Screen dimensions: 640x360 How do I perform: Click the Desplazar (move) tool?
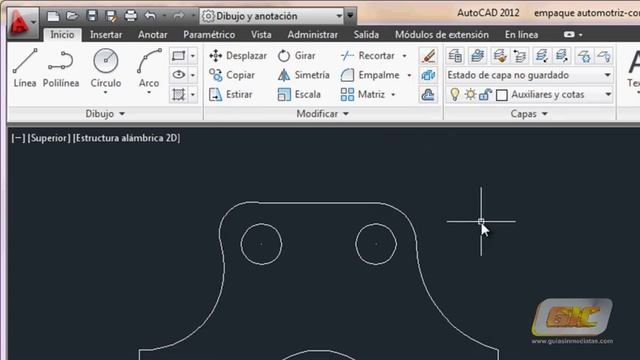pos(238,56)
